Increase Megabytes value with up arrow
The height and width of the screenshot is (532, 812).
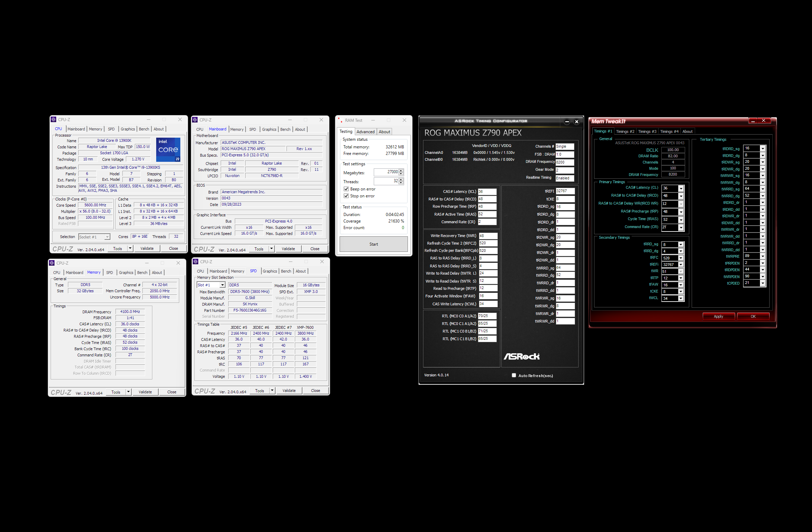coord(401,170)
